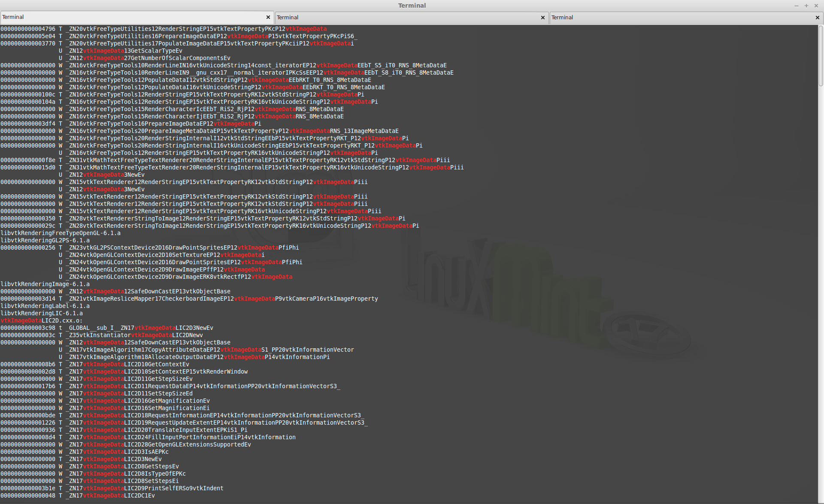Close the leftmost active Terminal tab
The image size is (824, 504).
[x=268, y=17]
